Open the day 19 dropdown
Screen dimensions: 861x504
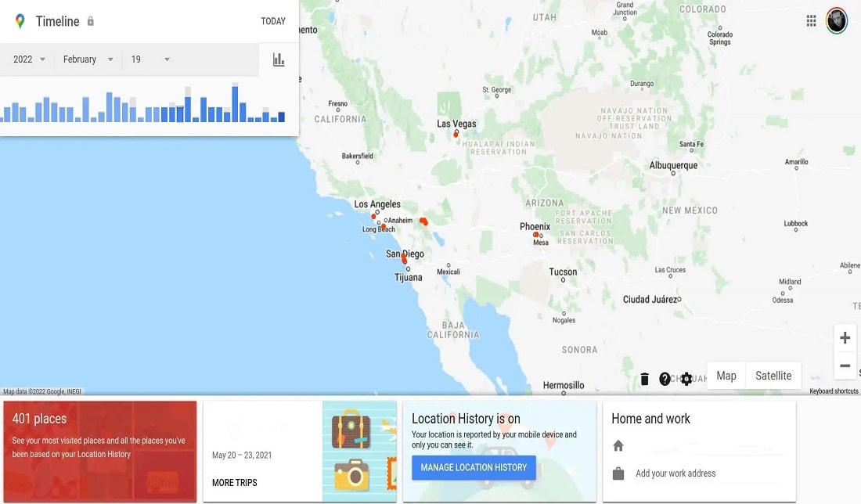point(150,59)
